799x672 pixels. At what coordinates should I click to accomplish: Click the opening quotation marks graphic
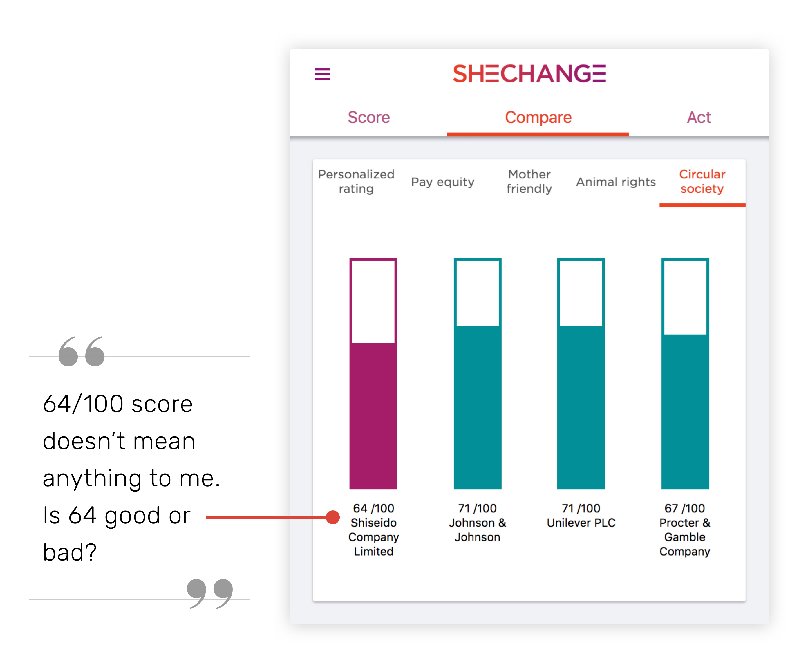click(x=82, y=351)
